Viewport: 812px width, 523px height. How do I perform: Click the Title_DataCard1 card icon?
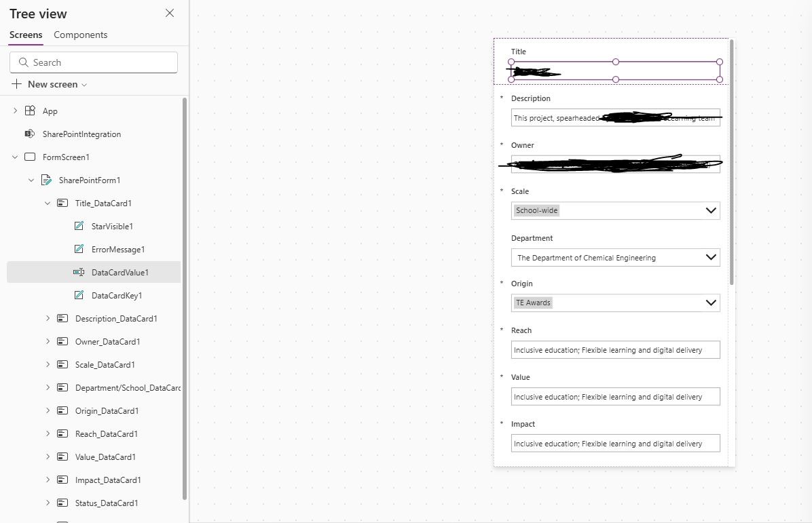[62, 203]
